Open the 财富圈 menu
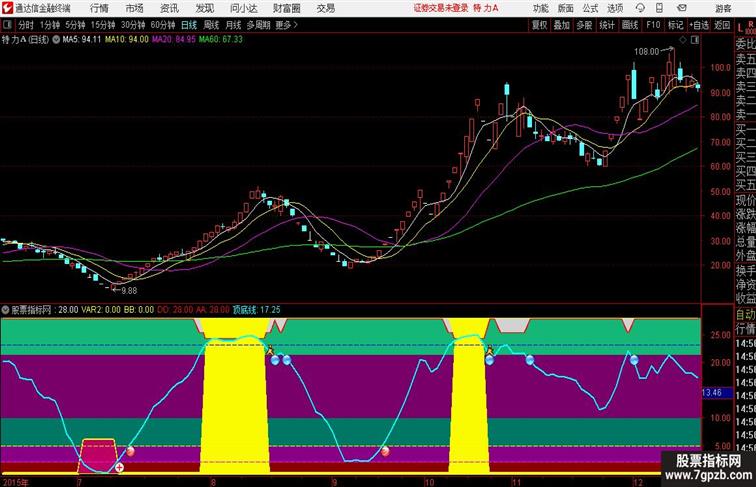The width and height of the screenshot is (756, 487). 287,8
